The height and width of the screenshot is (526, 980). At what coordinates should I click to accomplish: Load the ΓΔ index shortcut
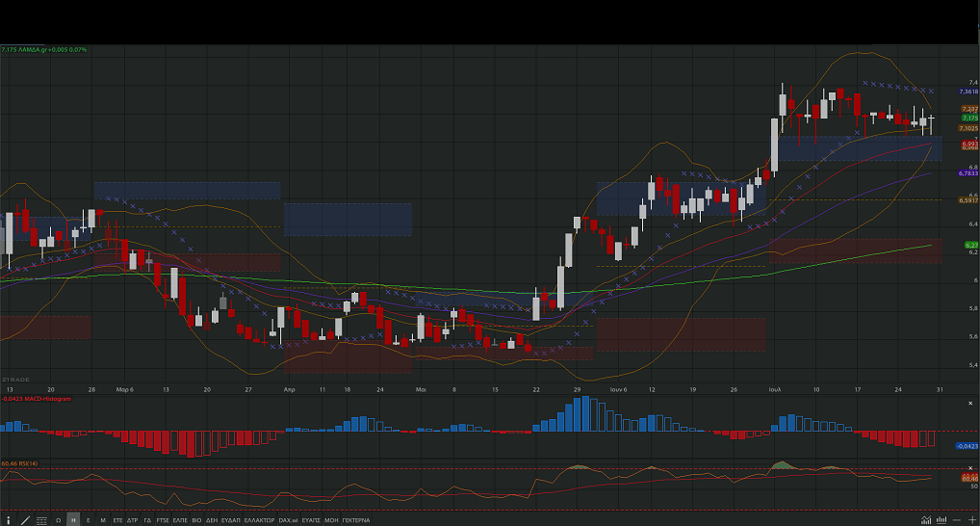(147, 520)
